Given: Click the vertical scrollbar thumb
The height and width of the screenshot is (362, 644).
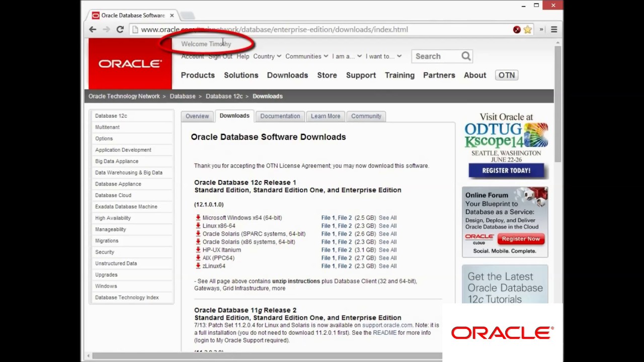Looking at the screenshot, I should tap(557, 103).
